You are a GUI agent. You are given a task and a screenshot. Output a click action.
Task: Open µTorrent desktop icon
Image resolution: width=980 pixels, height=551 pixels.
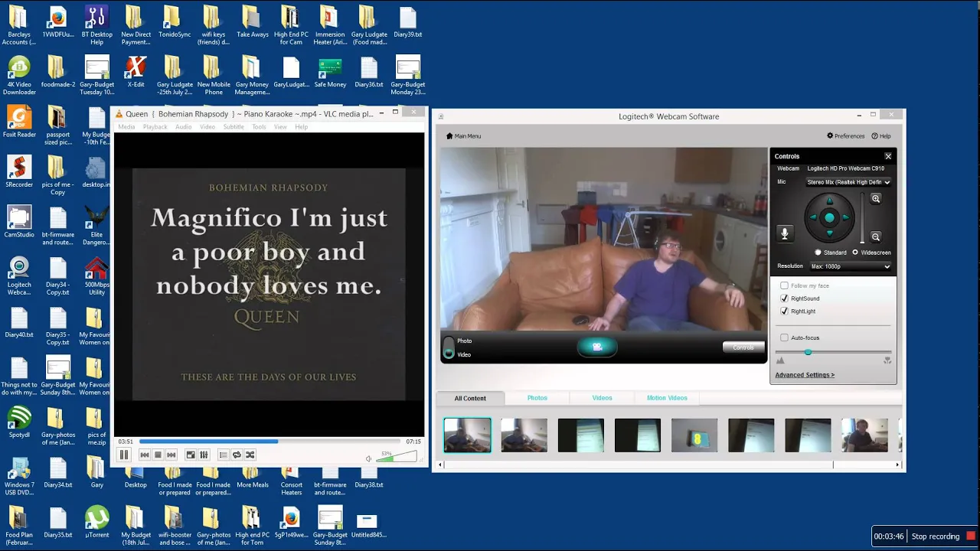pos(96,523)
